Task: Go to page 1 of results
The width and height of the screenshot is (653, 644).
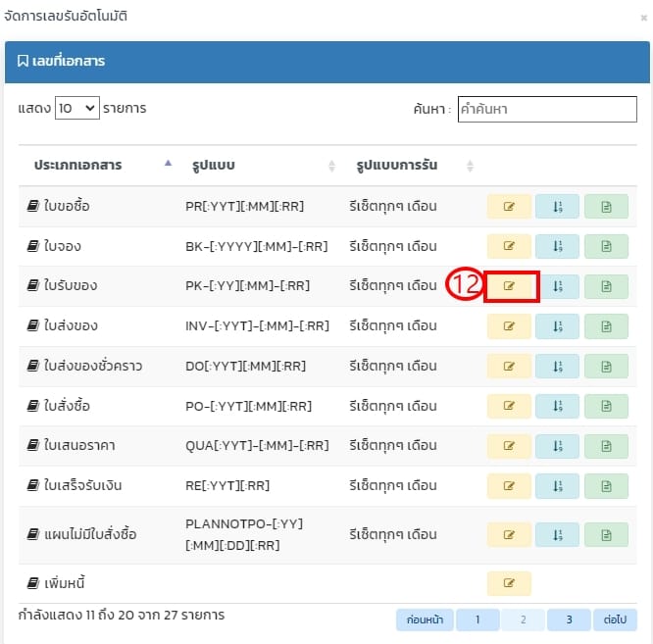Action: click(471, 619)
